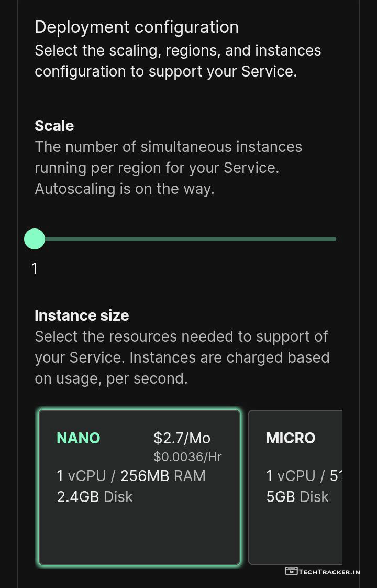The width and height of the screenshot is (377, 588).
Task: Click the far right end of Scale slider
Action: (334, 239)
